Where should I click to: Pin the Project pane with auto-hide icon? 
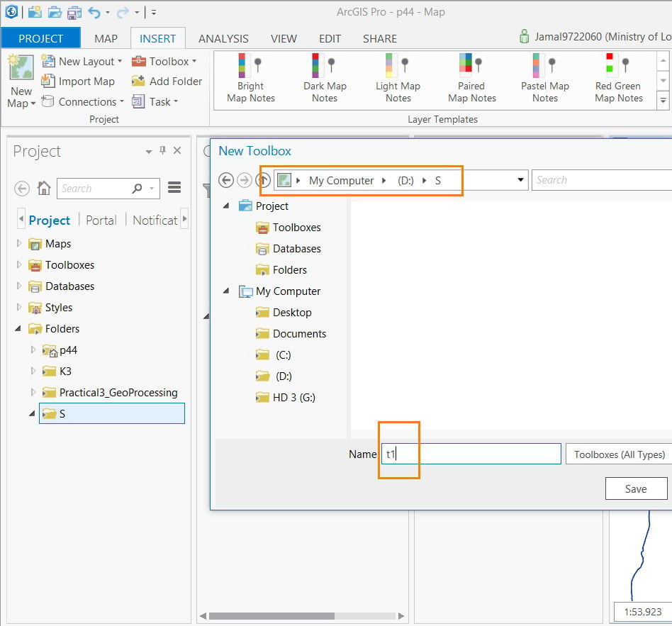[x=163, y=150]
